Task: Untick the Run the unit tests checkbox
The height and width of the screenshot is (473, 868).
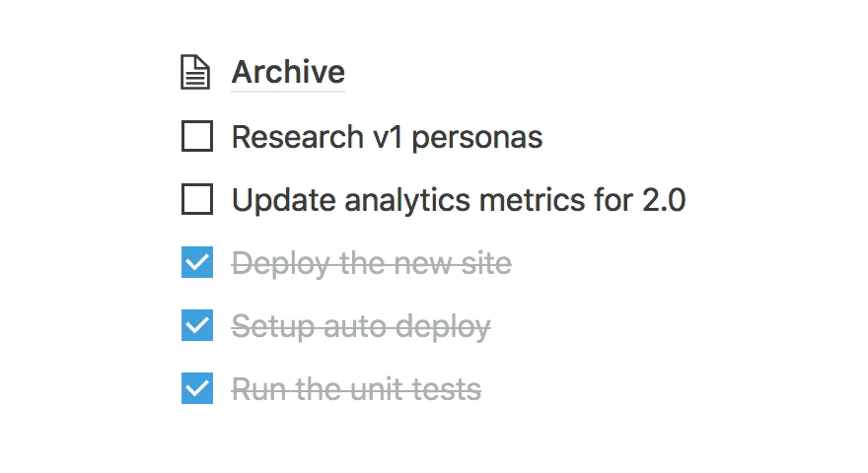Action: point(197,388)
